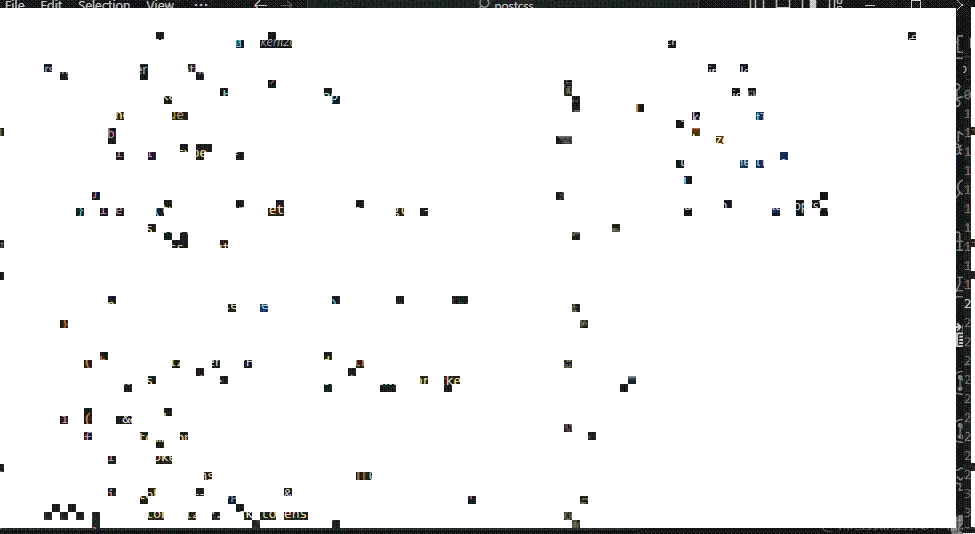Screen dimensions: 975x534
Task: Open the View menu
Action: coord(160,5)
